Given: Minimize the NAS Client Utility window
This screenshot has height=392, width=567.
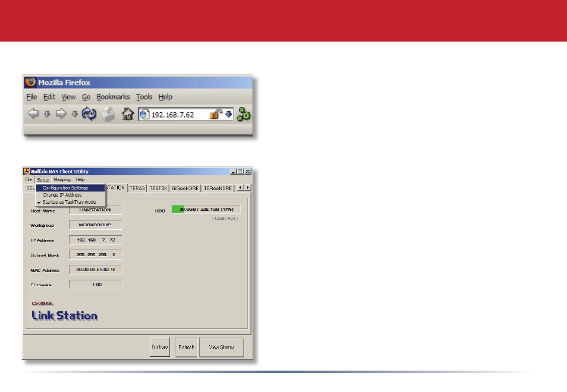Looking at the screenshot, I should pyautogui.click(x=234, y=172).
